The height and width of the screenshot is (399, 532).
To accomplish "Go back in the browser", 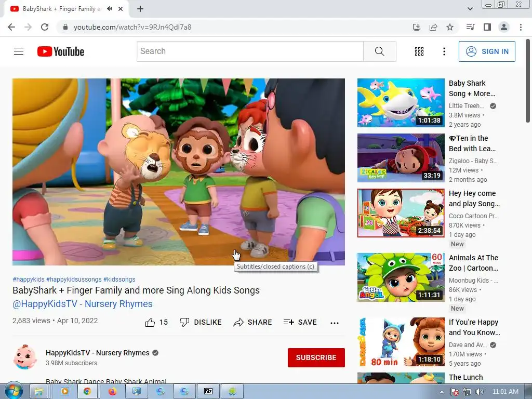I will tap(11, 27).
